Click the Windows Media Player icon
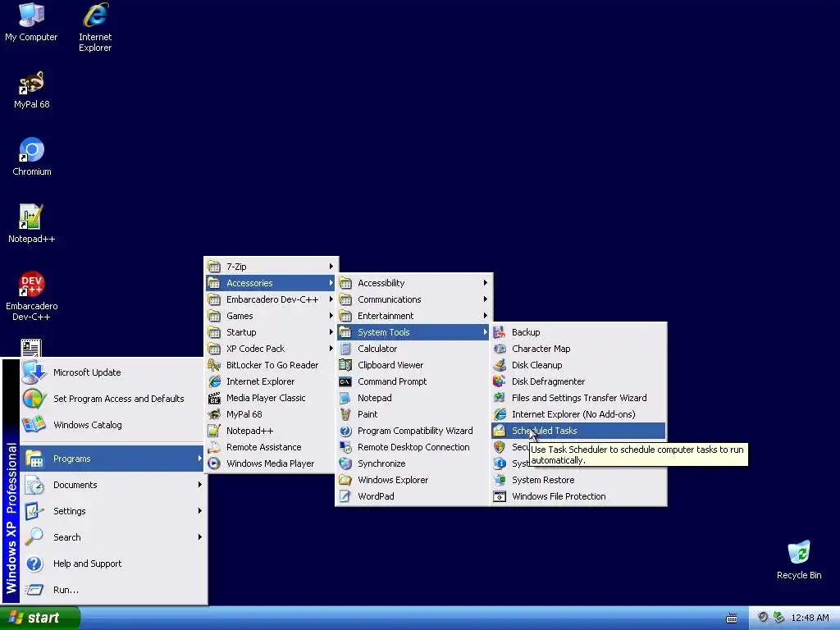This screenshot has width=840, height=630. pos(214,463)
